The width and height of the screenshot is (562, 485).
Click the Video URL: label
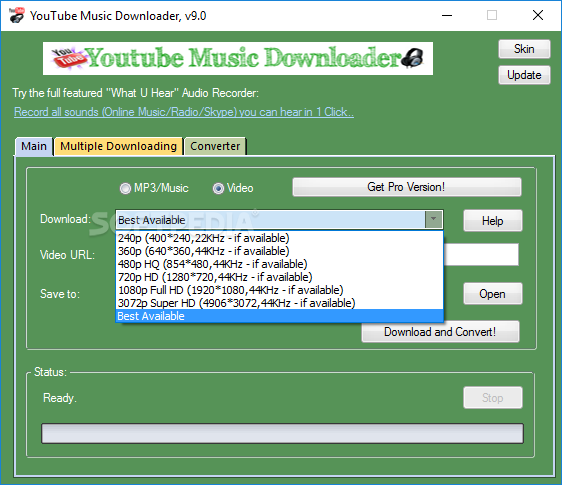click(67, 255)
